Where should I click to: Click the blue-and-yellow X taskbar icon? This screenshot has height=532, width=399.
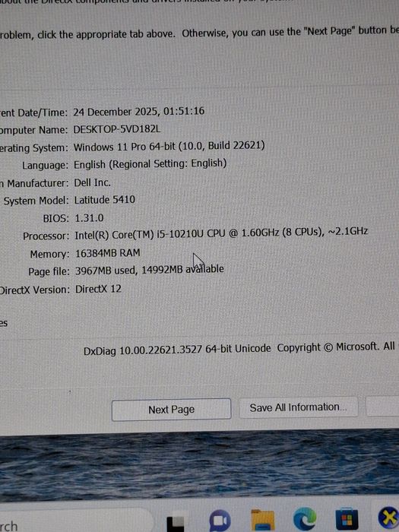point(388,518)
